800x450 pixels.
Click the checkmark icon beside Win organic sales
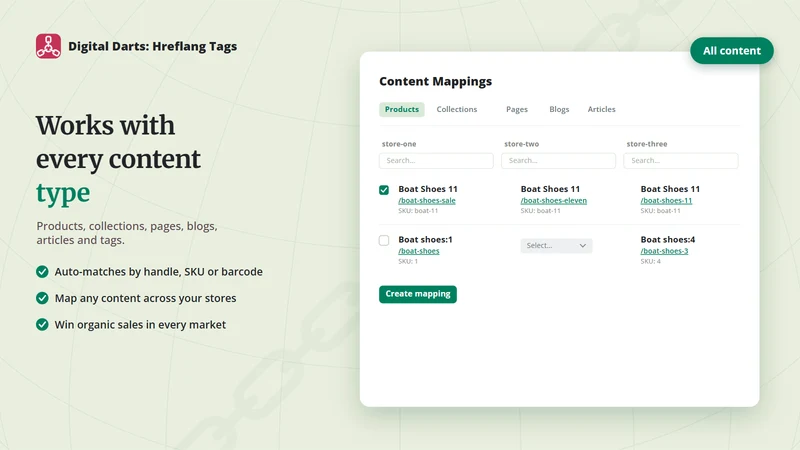pyautogui.click(x=42, y=324)
